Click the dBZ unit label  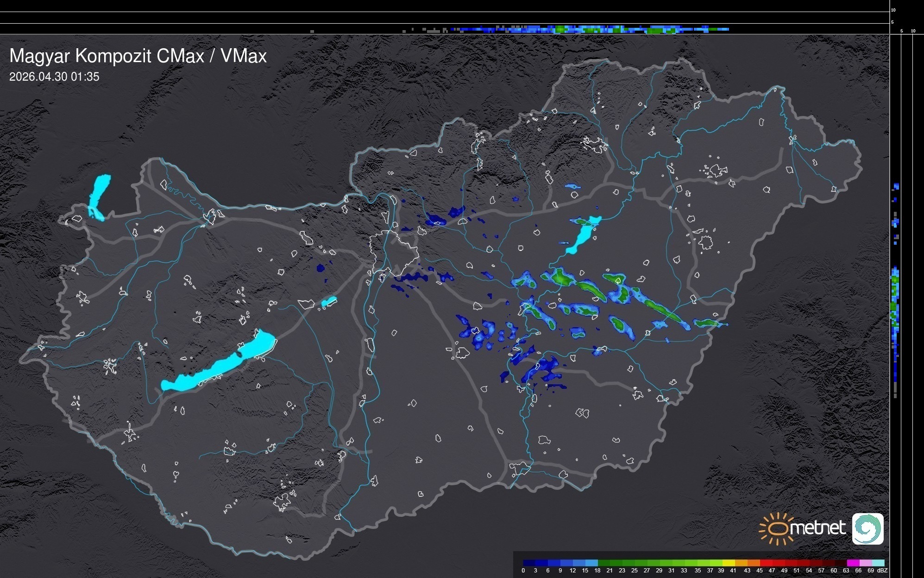882,571
